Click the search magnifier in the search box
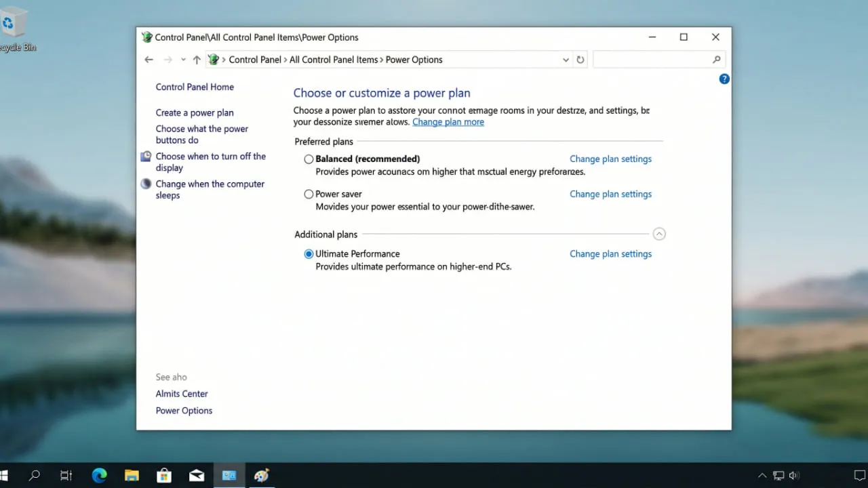 (x=716, y=60)
